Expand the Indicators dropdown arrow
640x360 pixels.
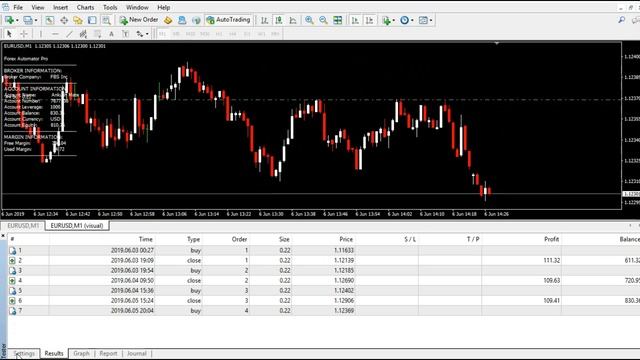(393, 20)
